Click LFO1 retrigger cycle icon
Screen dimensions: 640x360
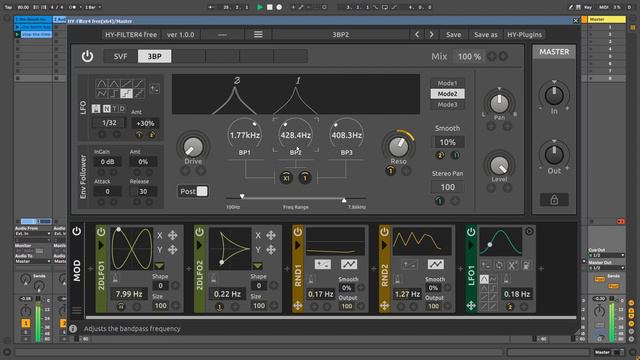[x=499, y=265]
